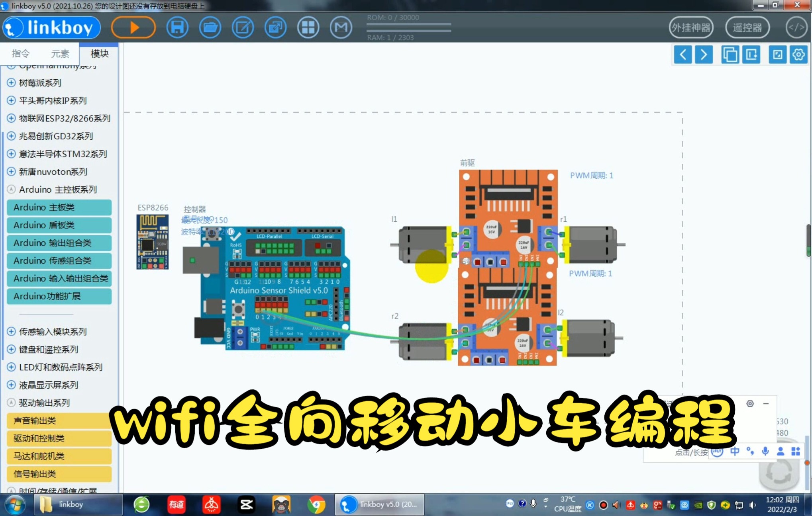
Task: Open 信号输出类 modules
Action: [59, 474]
